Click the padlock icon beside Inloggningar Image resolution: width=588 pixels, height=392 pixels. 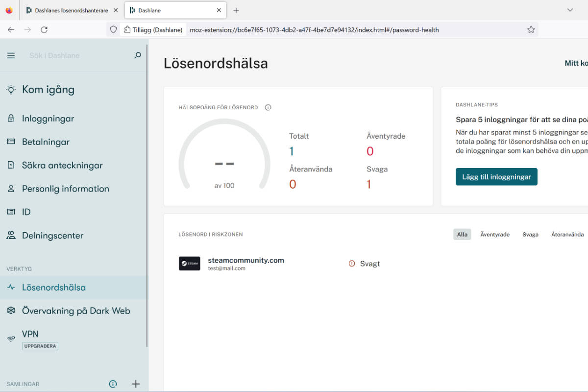coord(11,119)
